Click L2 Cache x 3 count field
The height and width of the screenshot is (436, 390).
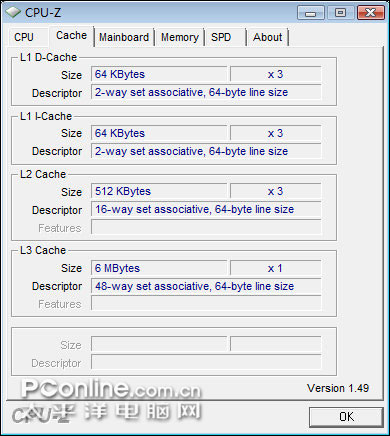click(275, 191)
